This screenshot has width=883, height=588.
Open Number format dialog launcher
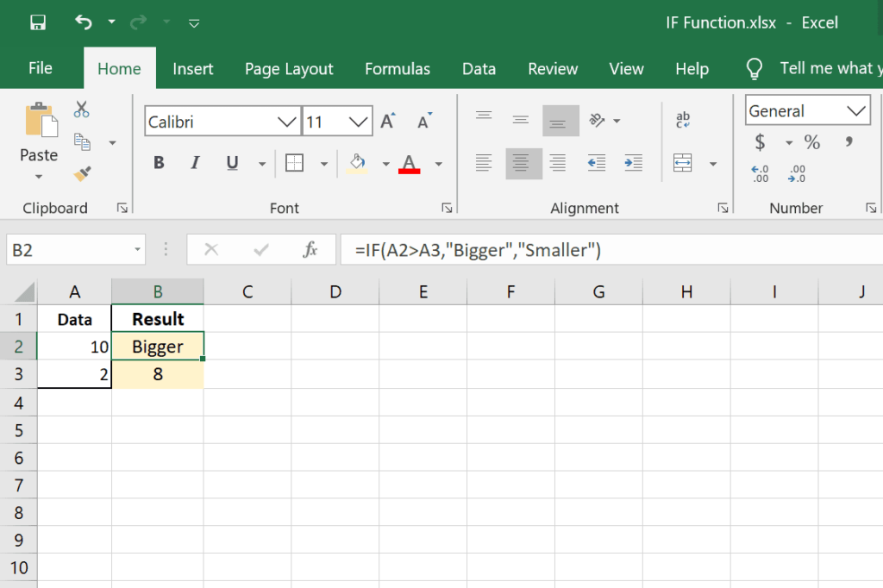pyautogui.click(x=871, y=209)
